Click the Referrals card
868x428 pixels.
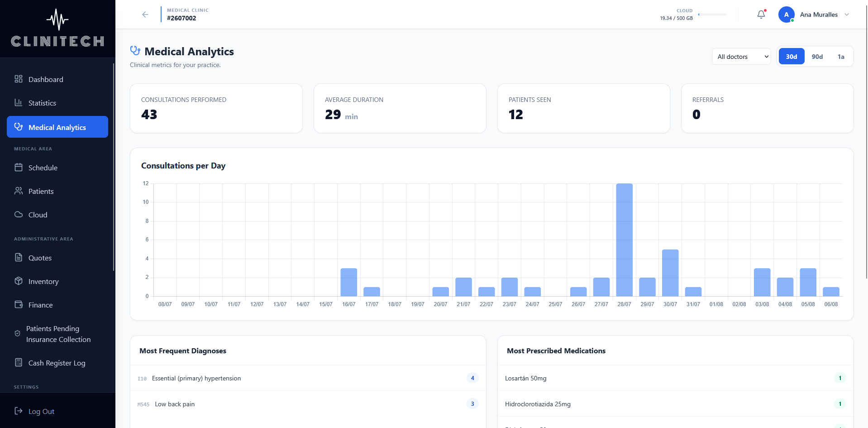(x=768, y=108)
